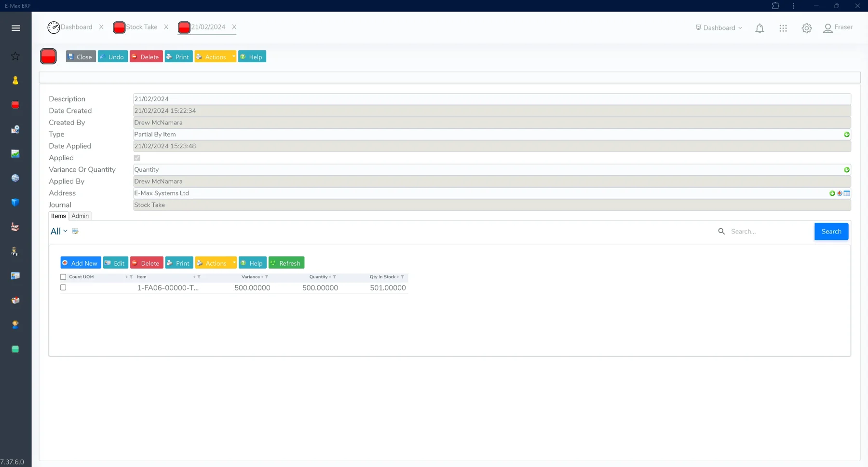Click the Description field
868x467 pixels.
point(492,99)
